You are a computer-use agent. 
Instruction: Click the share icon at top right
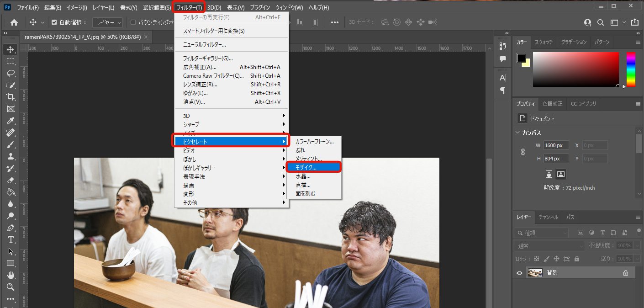(634, 22)
